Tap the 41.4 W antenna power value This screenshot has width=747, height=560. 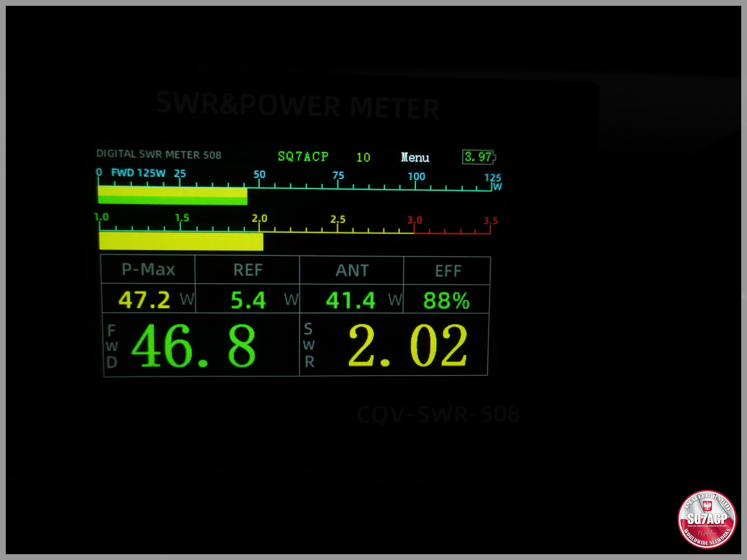point(351,300)
